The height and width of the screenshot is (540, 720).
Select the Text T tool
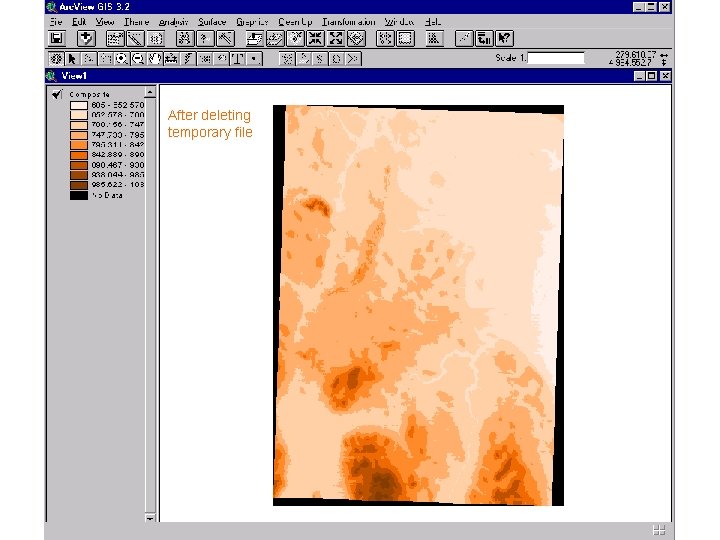coord(237,59)
